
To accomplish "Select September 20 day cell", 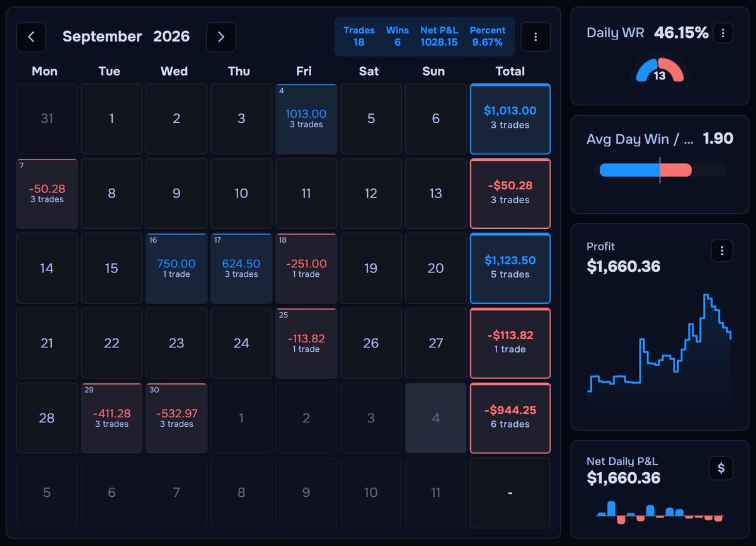I will 435,269.
